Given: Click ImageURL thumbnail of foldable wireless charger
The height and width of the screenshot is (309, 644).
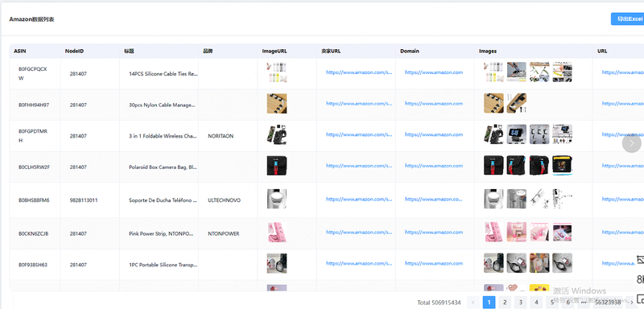Looking at the screenshot, I should click(x=277, y=134).
